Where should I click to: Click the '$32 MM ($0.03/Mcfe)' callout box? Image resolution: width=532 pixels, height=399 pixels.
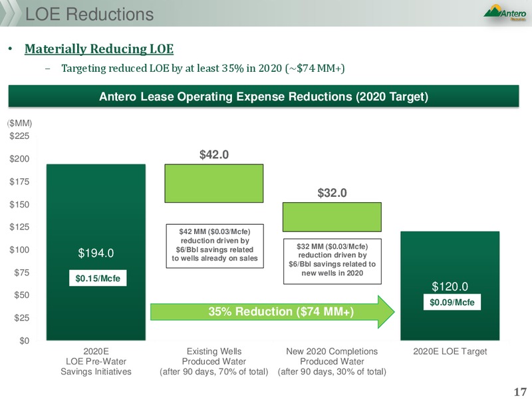[332, 261]
